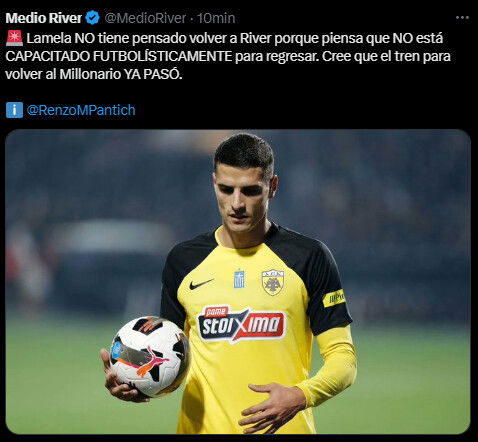This screenshot has width=478, height=442.
Task: Open the 10min timestamp link
Action: [x=216, y=18]
